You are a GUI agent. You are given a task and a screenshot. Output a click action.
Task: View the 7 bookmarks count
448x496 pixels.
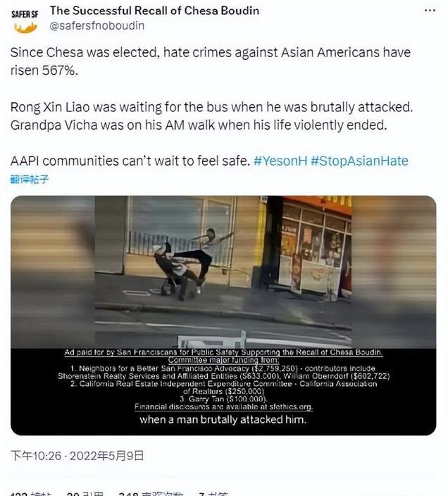pyautogui.click(x=213, y=494)
